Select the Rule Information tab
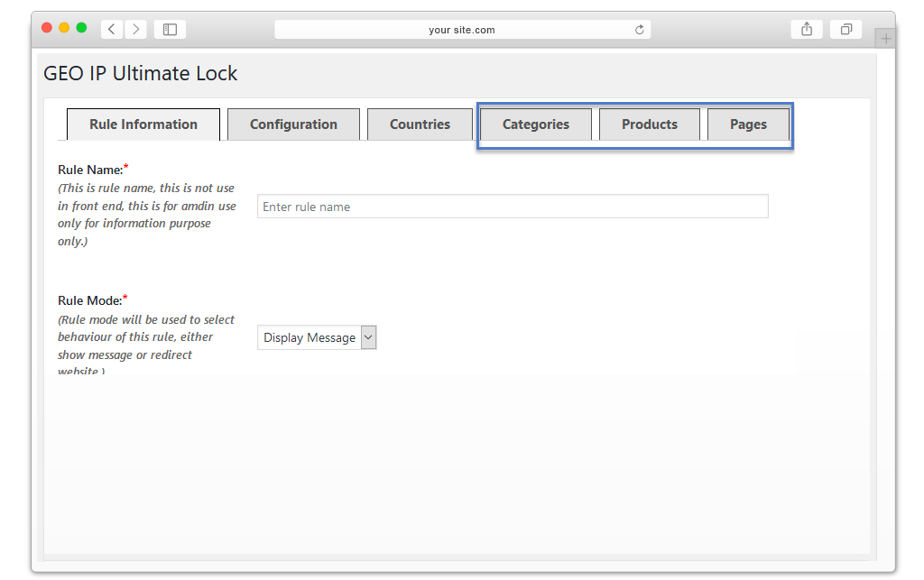Image resolution: width=924 pixels, height=580 pixels. [x=143, y=124]
